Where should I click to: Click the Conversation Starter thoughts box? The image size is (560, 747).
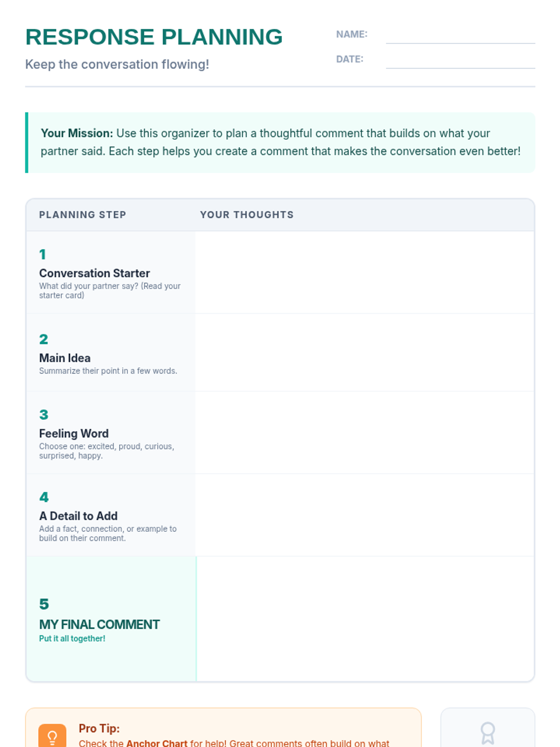(364, 272)
